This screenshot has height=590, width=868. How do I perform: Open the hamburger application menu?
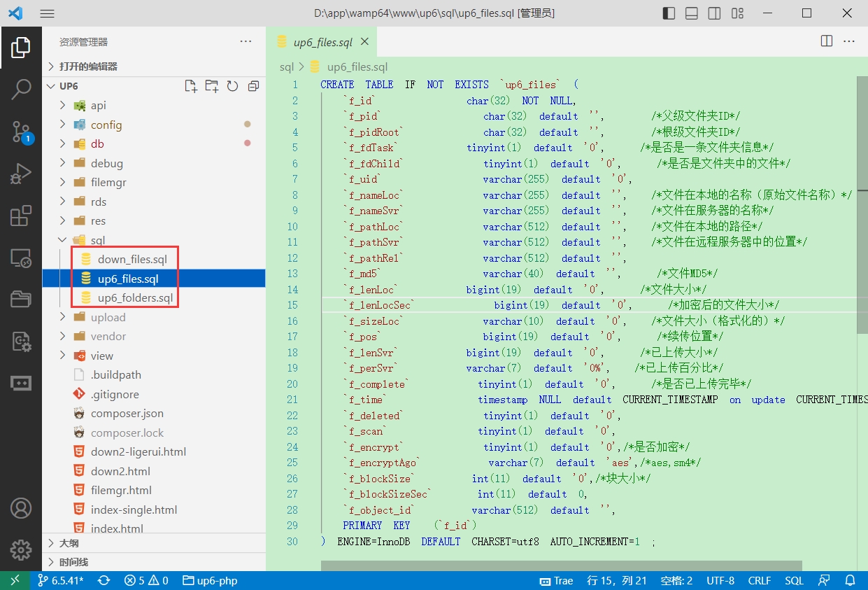click(x=47, y=13)
